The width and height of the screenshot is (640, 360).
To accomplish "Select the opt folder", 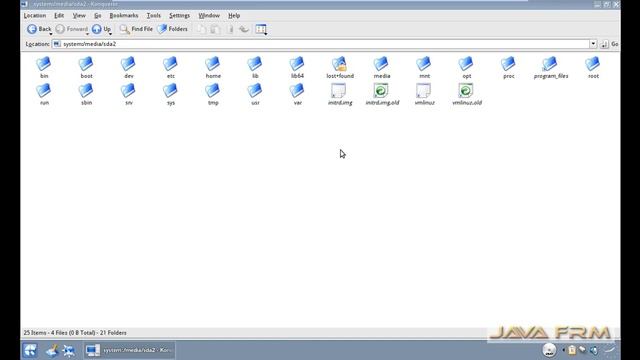I will (x=467, y=67).
